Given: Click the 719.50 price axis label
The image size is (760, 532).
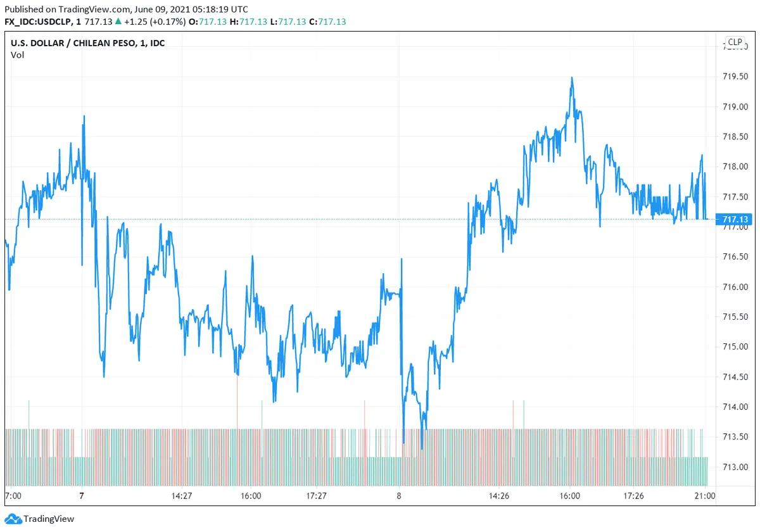Looking at the screenshot, I should pos(735,77).
